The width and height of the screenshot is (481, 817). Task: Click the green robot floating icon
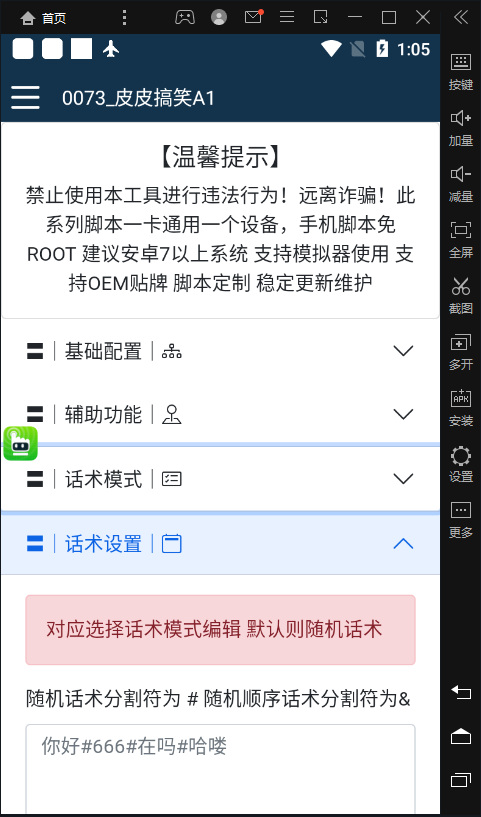tap(20, 443)
